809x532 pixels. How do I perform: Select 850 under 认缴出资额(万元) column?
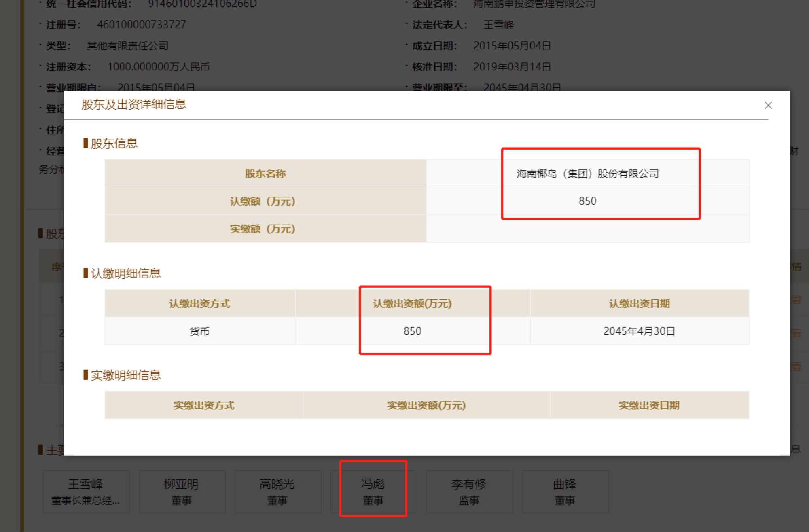(x=413, y=331)
